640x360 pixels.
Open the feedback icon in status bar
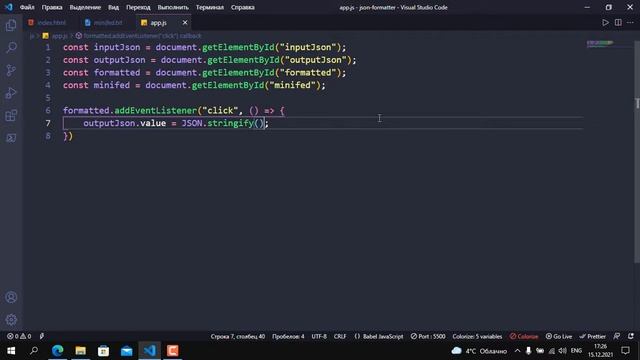617,336
